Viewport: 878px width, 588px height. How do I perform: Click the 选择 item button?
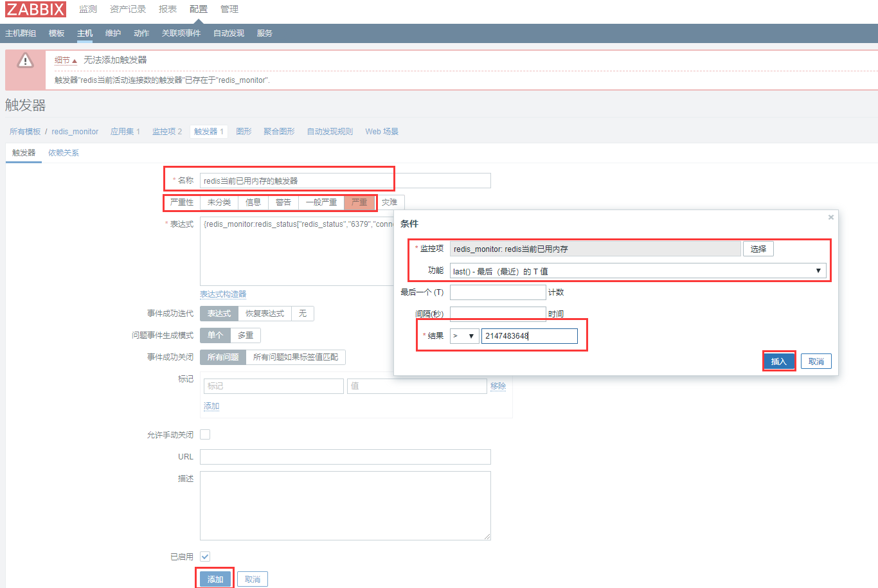[x=758, y=249]
